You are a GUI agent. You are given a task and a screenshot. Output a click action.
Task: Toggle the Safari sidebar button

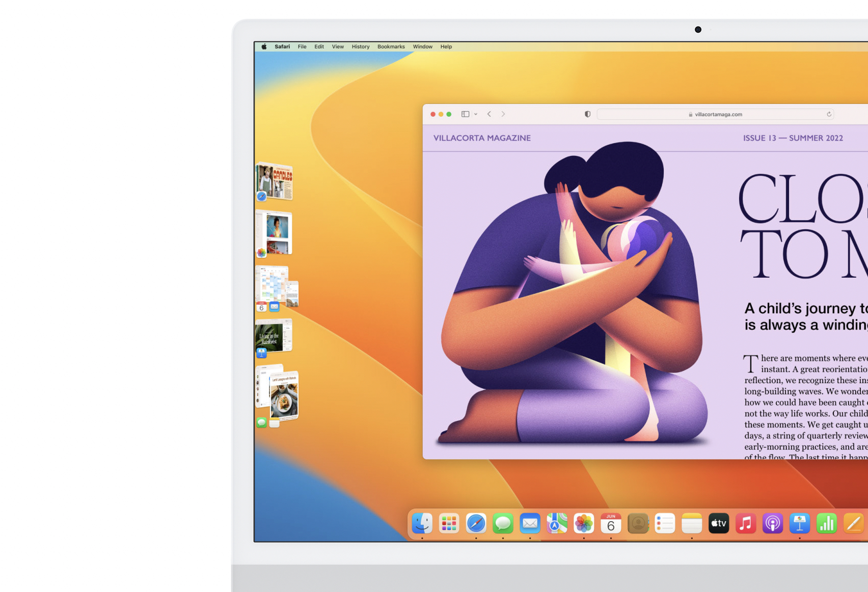(x=465, y=114)
